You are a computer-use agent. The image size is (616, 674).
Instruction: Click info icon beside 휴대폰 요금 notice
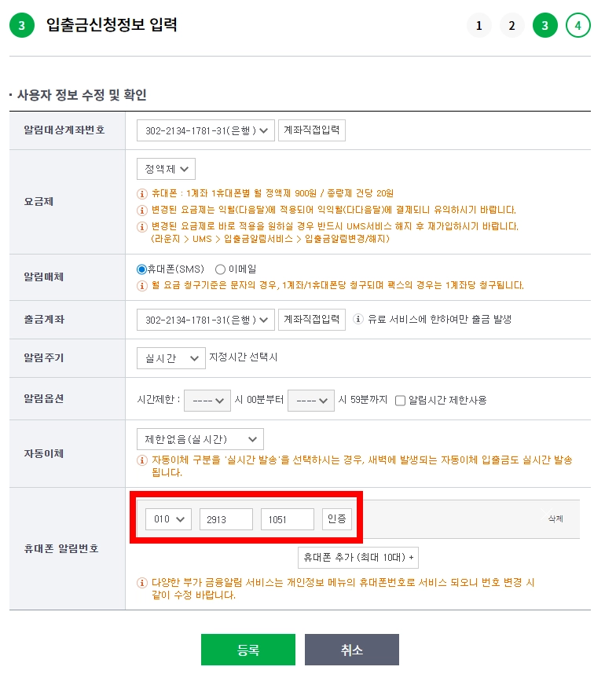coord(142,193)
